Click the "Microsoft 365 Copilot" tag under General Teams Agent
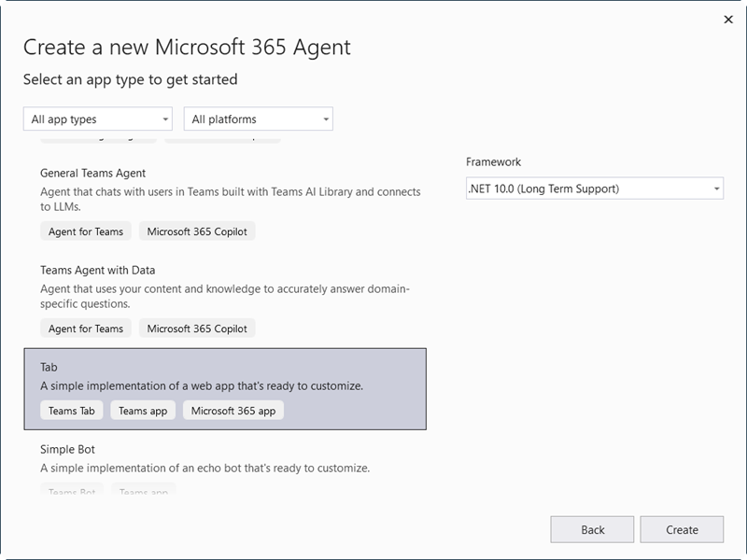The width and height of the screenshot is (747, 560). (194, 231)
